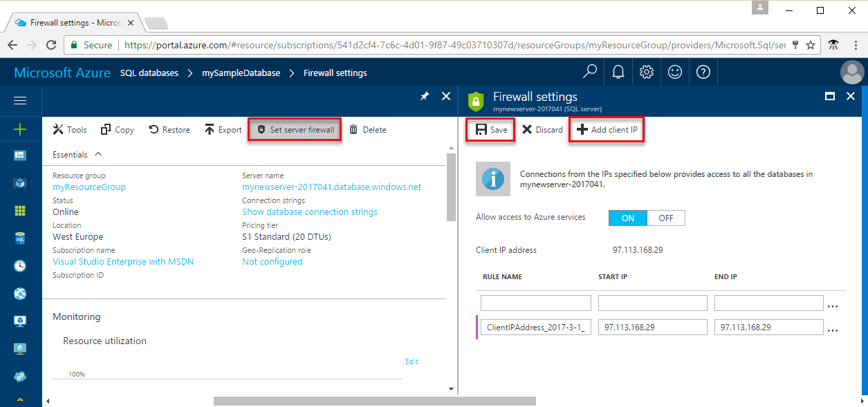Focus the empty End IP field
The width and height of the screenshot is (868, 407).
(x=769, y=303)
